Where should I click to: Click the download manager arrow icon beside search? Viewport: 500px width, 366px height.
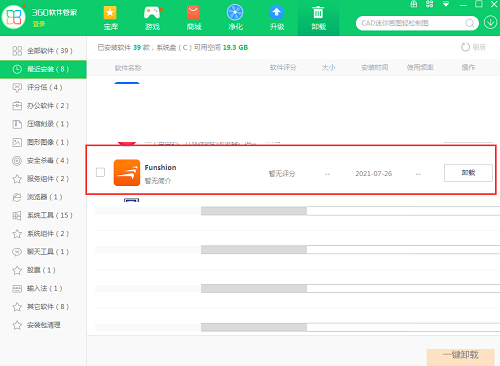490,23
